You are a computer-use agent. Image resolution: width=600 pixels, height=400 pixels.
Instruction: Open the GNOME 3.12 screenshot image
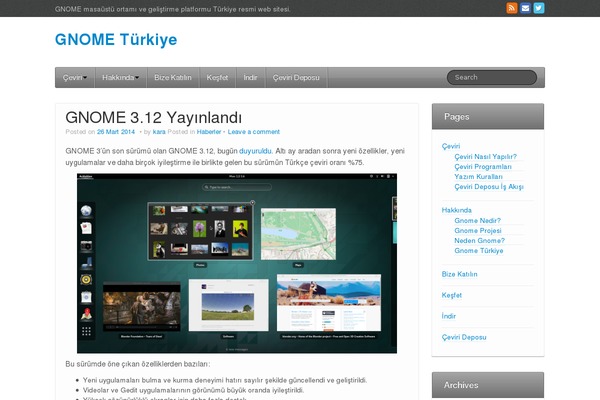[237, 263]
